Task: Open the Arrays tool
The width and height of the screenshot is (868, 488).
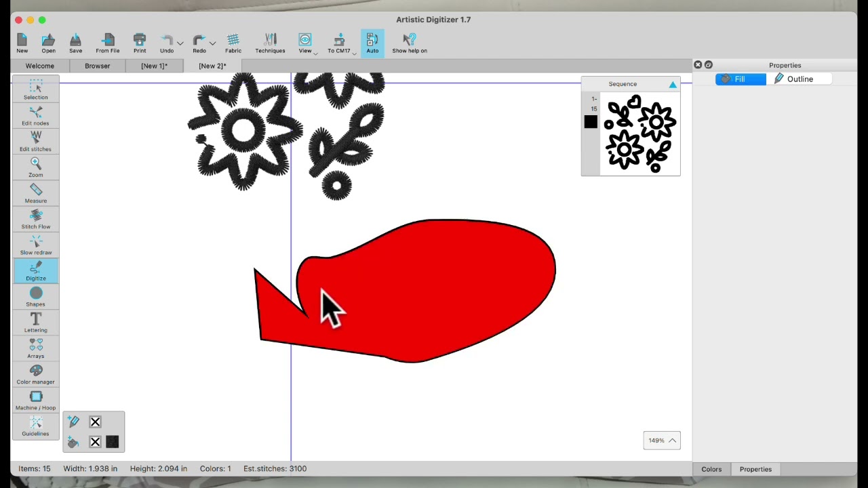Action: click(36, 348)
